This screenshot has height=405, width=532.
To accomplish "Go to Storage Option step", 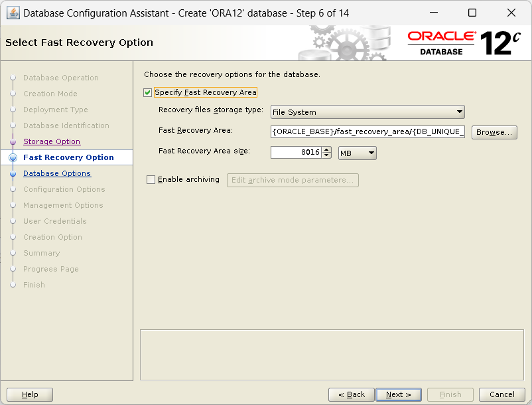I will pos(52,141).
